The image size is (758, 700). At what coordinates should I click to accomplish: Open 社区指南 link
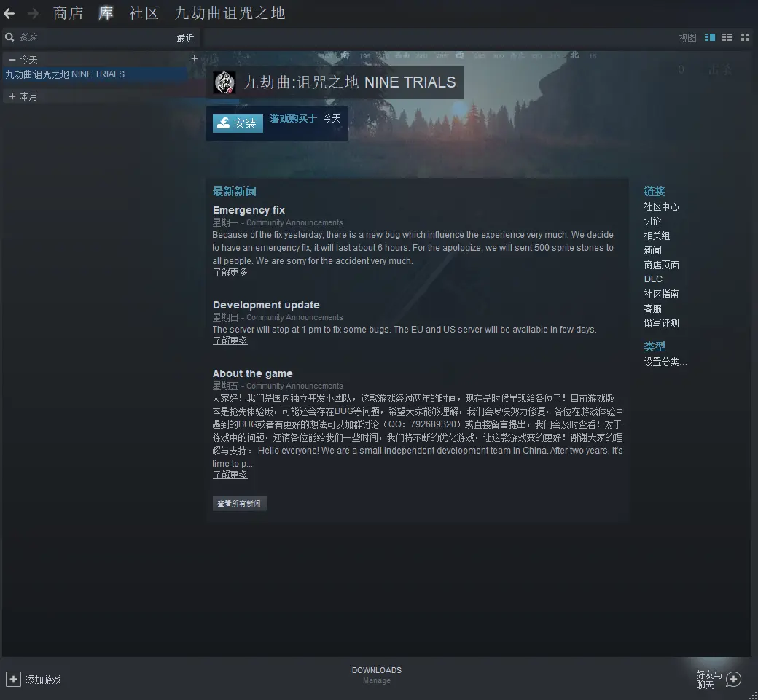661,294
